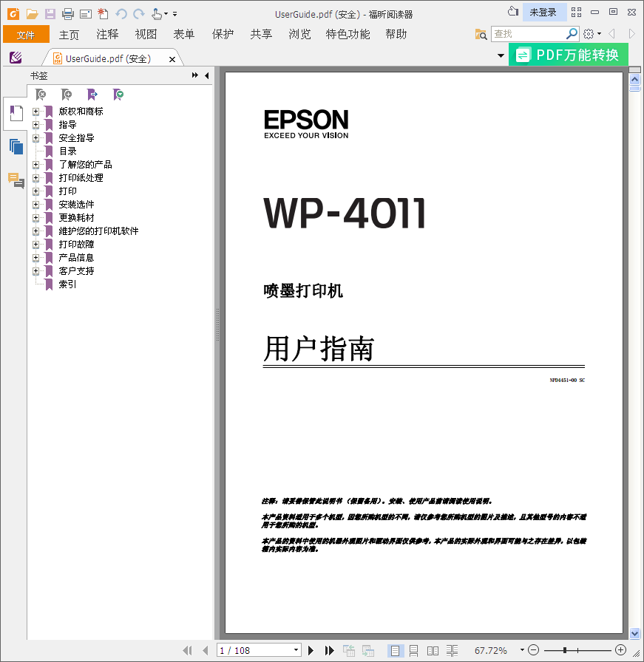Click the bookmark with green dropdown icon
The height and width of the screenshot is (662, 644).
pos(118,95)
